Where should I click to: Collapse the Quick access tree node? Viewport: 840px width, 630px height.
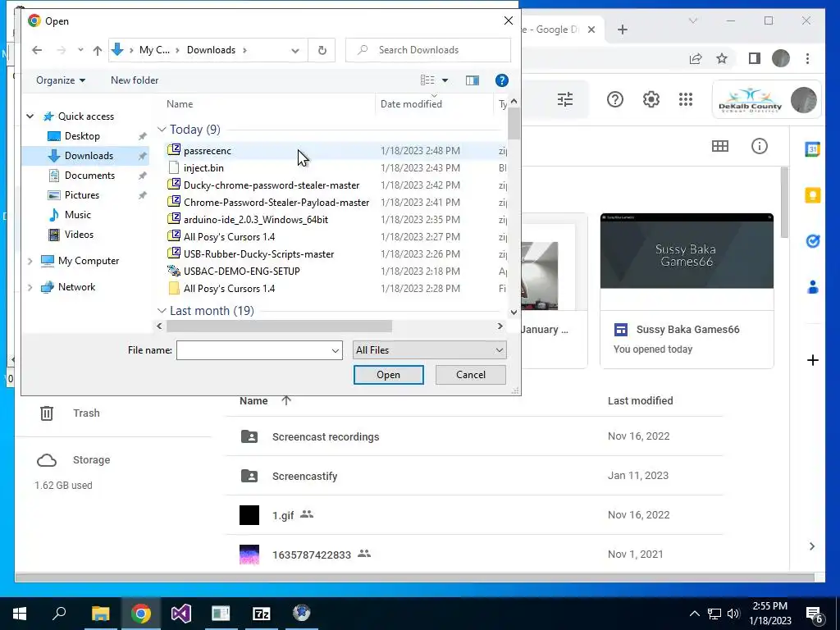pyautogui.click(x=30, y=116)
